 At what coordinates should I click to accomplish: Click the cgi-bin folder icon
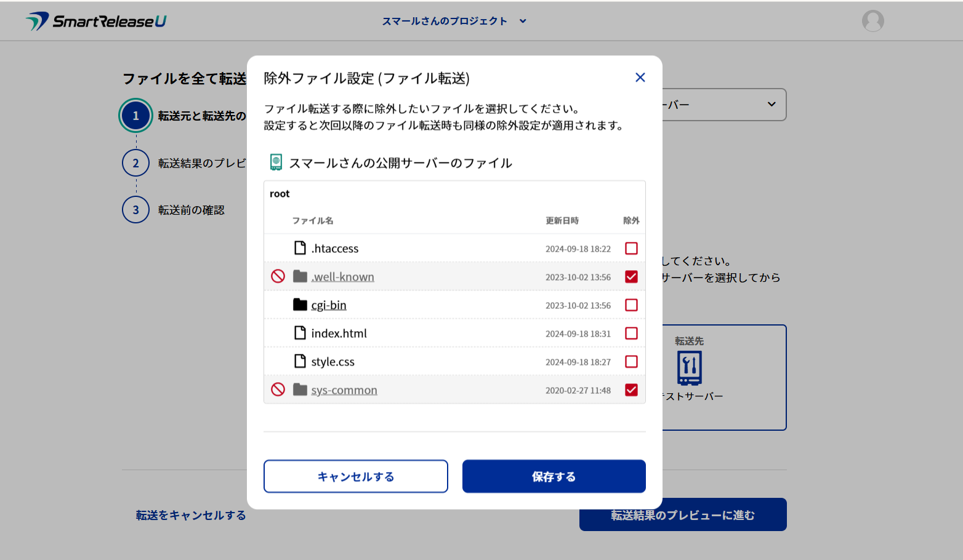(x=300, y=305)
